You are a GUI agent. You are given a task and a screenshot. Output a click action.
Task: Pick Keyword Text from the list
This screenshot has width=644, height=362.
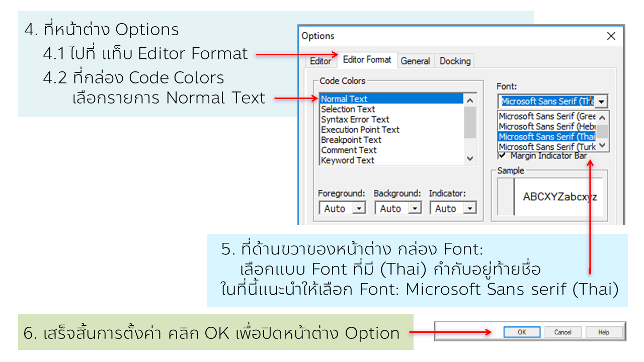(x=391, y=160)
